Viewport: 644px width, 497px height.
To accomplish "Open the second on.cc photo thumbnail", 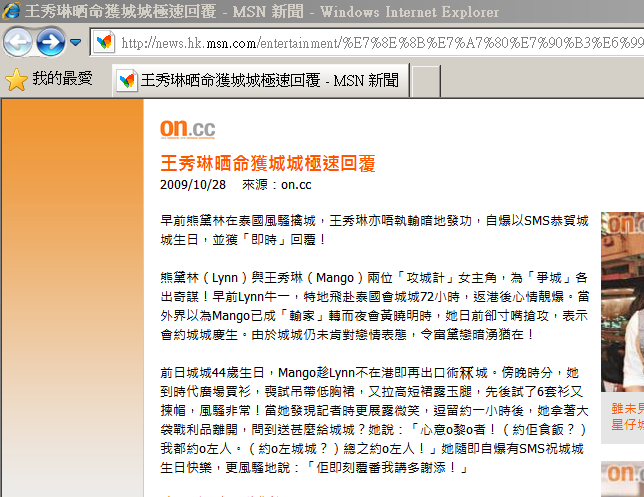I will click(622, 479).
